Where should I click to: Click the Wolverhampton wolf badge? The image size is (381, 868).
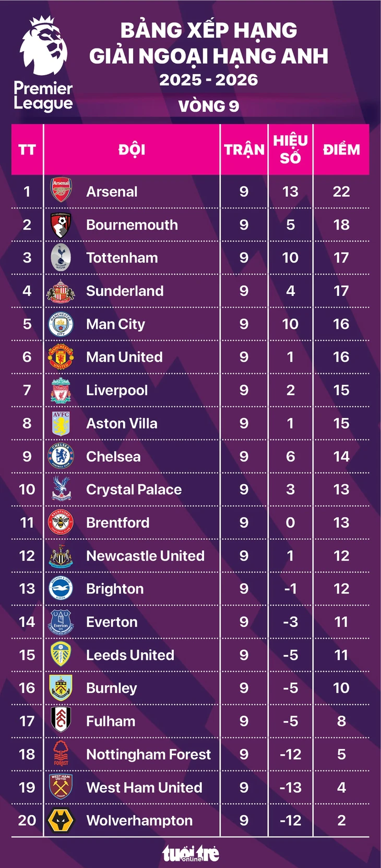click(61, 820)
